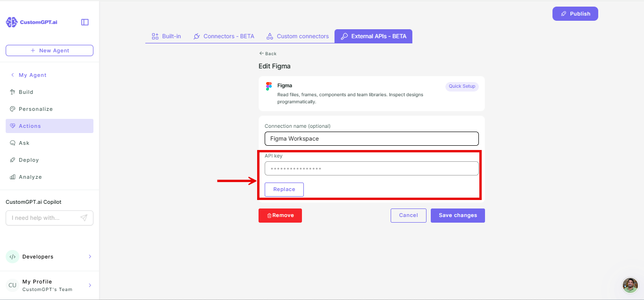Image resolution: width=644 pixels, height=300 pixels.
Task: Collapse the sidebar with the panel icon
Action: (85, 22)
